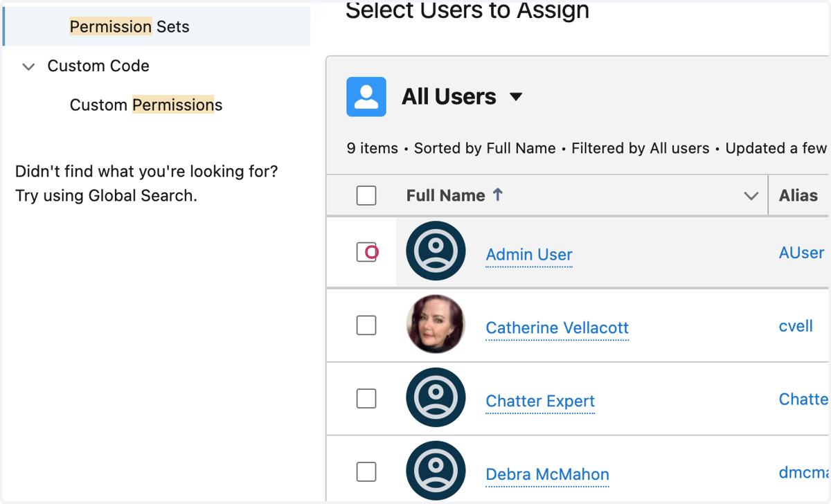
Task: Select the Custom Code tree label
Action: click(98, 66)
